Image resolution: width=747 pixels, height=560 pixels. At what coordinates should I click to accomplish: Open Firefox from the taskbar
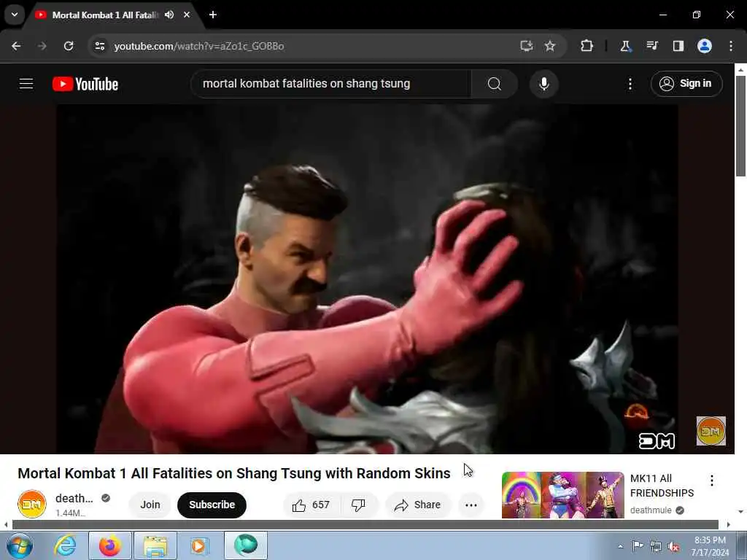click(110, 545)
